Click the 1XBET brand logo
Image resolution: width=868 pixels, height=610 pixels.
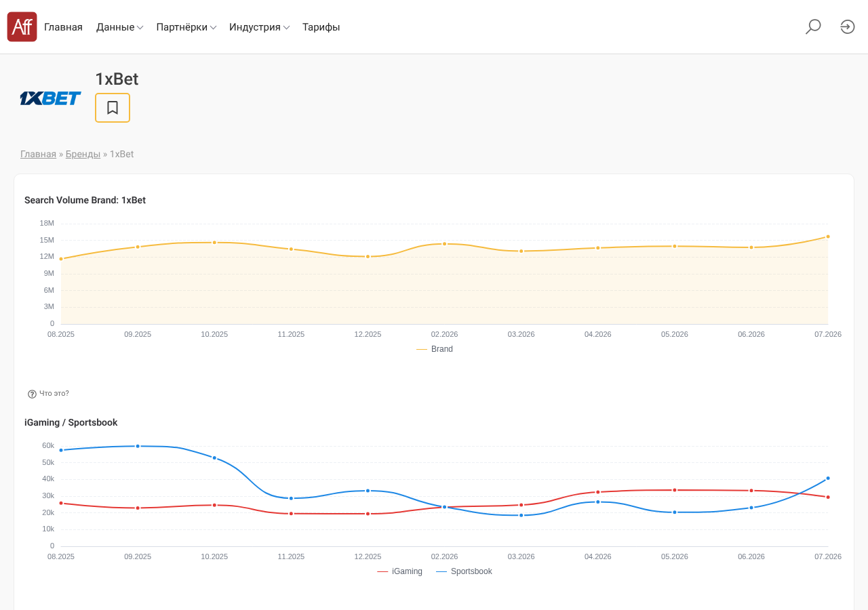[x=50, y=98]
